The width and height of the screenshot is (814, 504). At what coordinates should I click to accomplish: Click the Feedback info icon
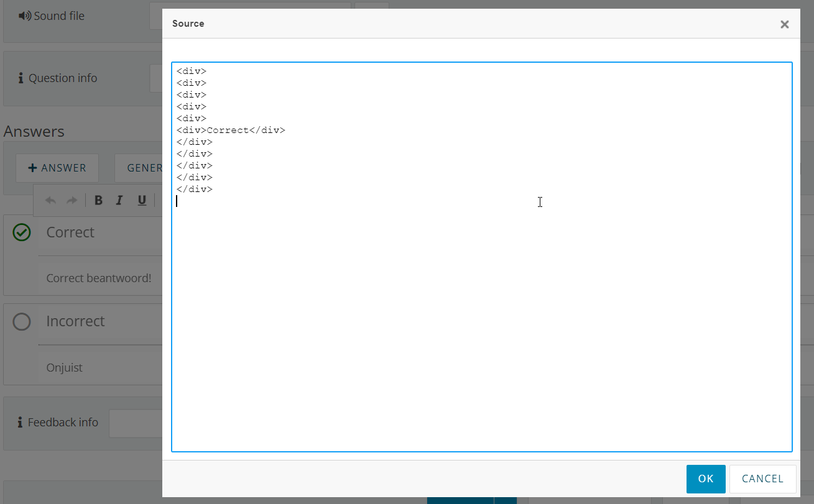21,423
